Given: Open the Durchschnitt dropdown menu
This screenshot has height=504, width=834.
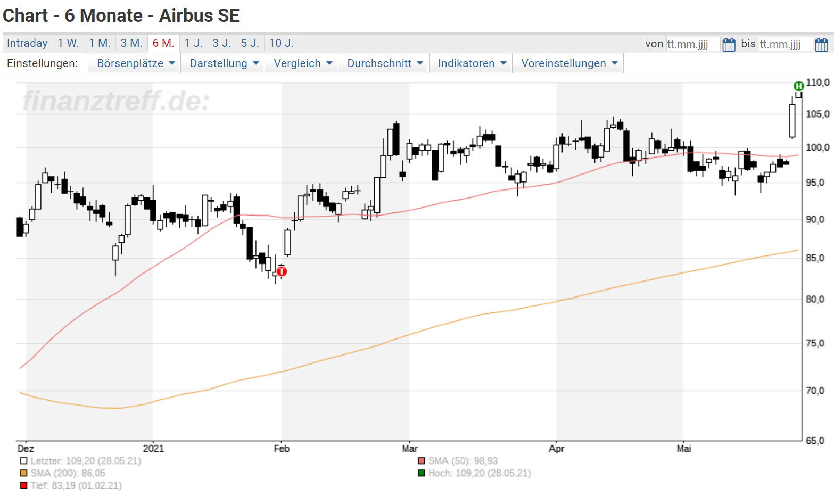Looking at the screenshot, I should coord(385,63).
